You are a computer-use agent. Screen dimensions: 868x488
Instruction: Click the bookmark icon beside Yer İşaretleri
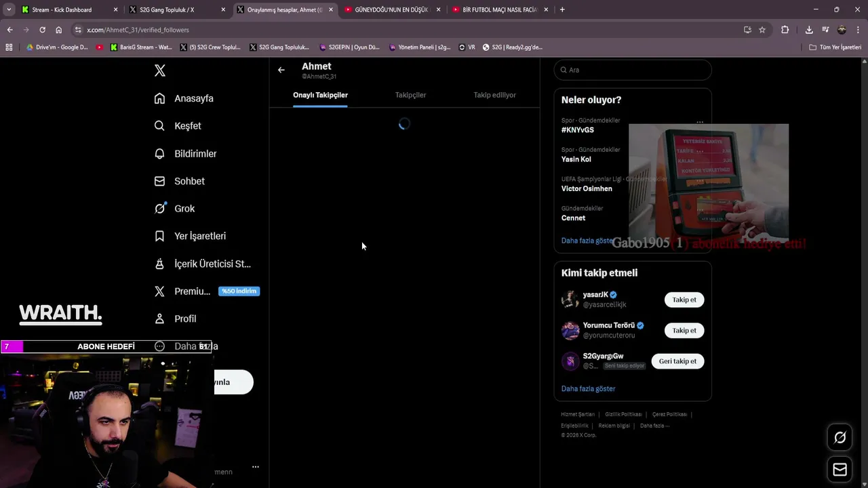[159, 236]
